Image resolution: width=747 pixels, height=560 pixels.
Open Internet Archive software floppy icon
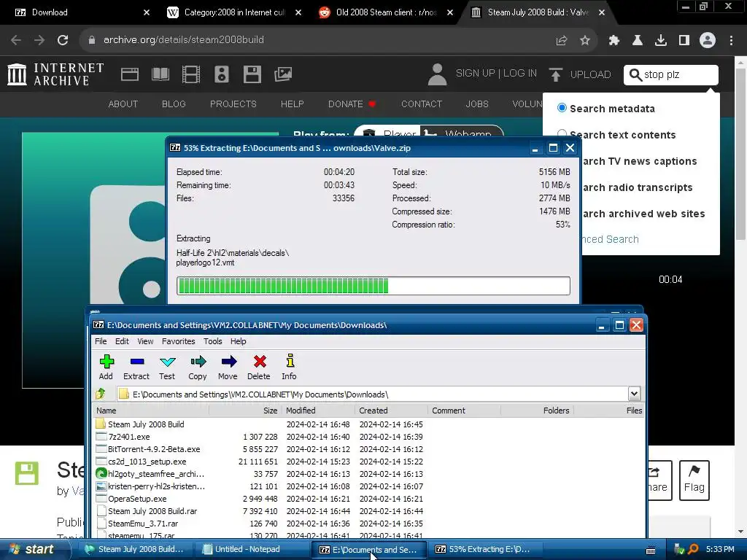click(252, 74)
